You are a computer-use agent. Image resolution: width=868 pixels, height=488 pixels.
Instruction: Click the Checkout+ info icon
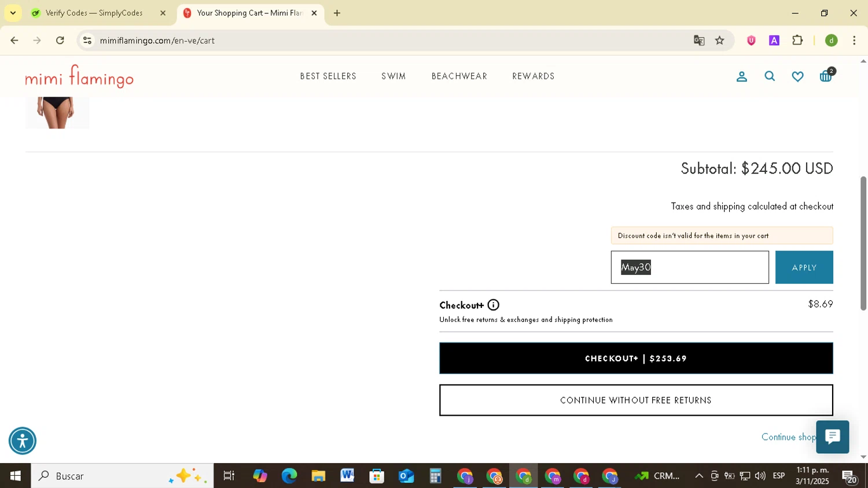click(x=493, y=305)
